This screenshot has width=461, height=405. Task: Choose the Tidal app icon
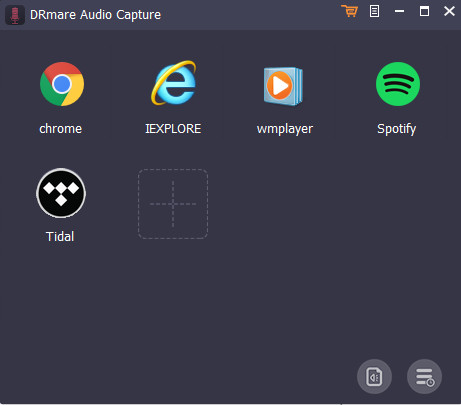(61, 193)
